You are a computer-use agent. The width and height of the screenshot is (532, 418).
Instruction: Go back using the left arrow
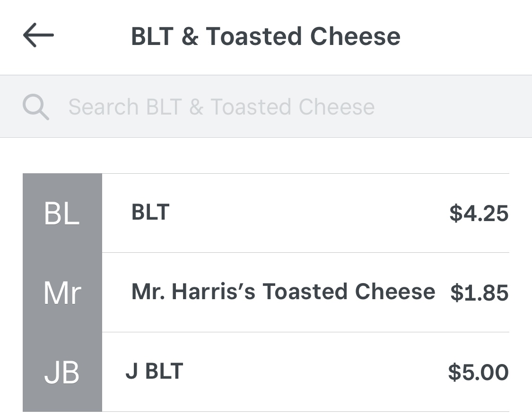(x=38, y=36)
